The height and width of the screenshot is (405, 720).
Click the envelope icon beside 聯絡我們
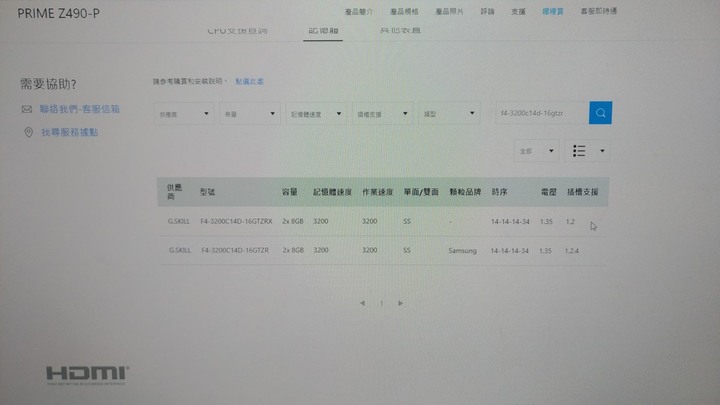pyautogui.click(x=27, y=109)
